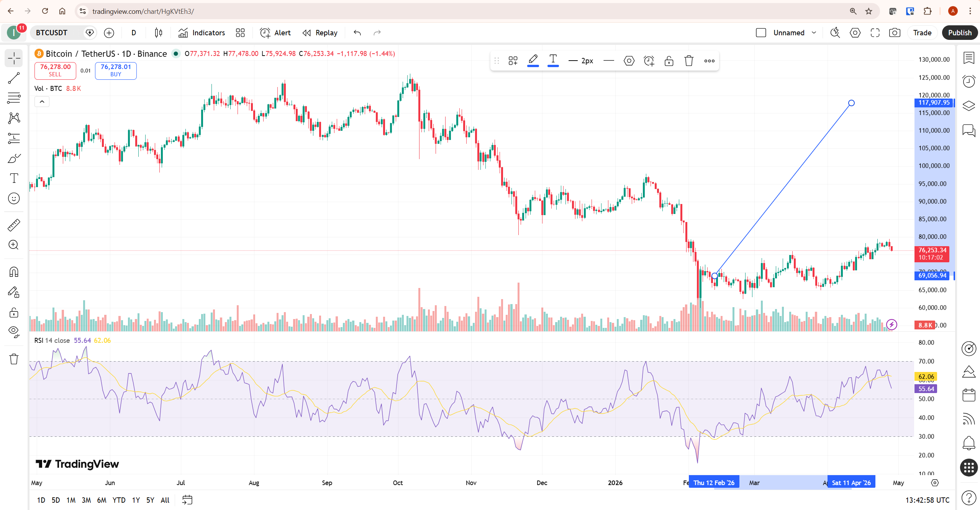Add alert on the trend line

pos(649,61)
